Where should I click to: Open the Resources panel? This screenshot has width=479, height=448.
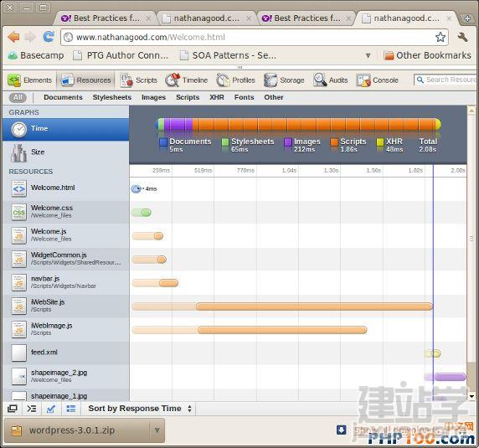click(86, 80)
